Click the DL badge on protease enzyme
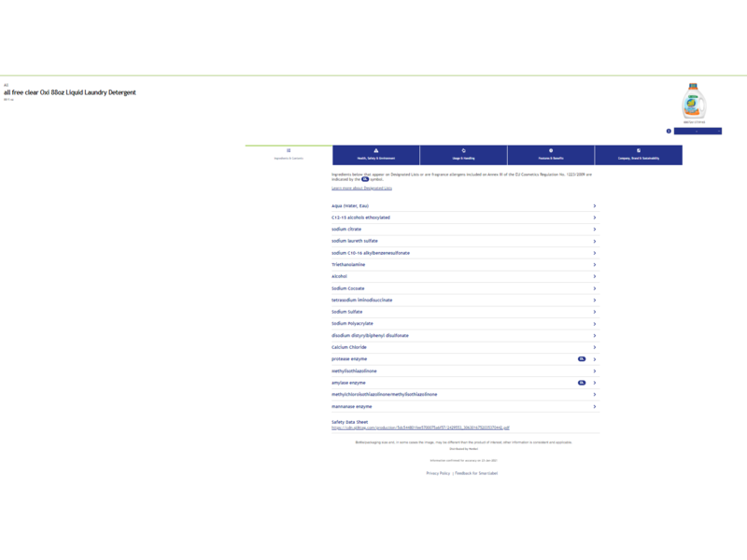The image size is (747, 560). coord(581,359)
